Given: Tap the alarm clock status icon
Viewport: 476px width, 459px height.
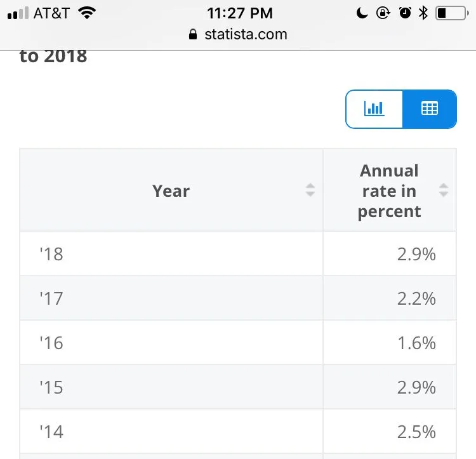Looking at the screenshot, I should [x=405, y=13].
